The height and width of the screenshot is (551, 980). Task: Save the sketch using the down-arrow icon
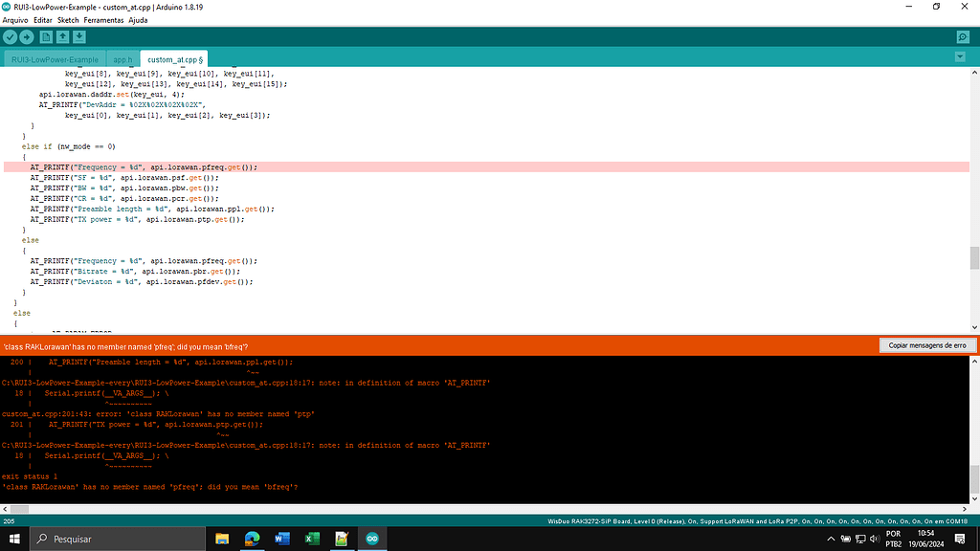pyautogui.click(x=79, y=36)
